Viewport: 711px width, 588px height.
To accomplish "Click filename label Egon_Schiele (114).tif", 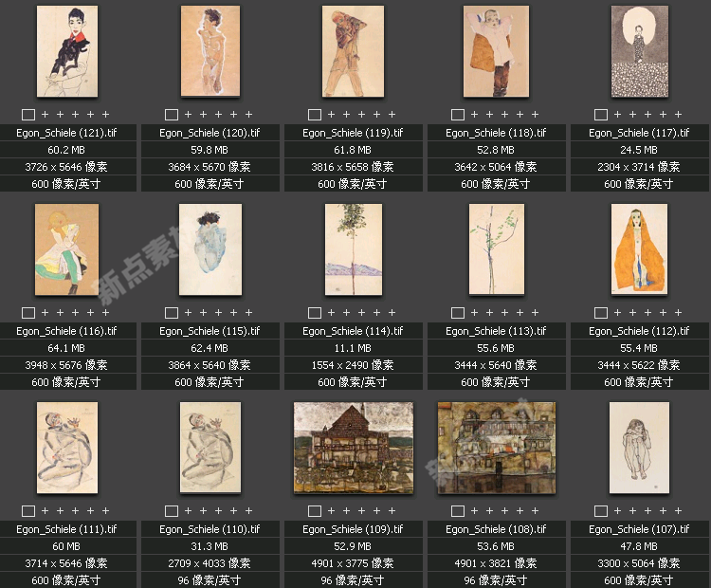I will pyautogui.click(x=353, y=331).
